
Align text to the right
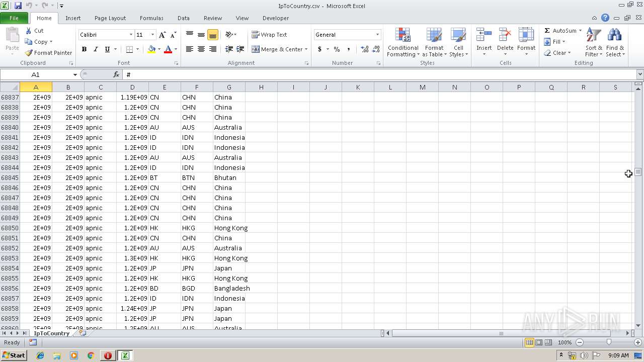point(213,49)
